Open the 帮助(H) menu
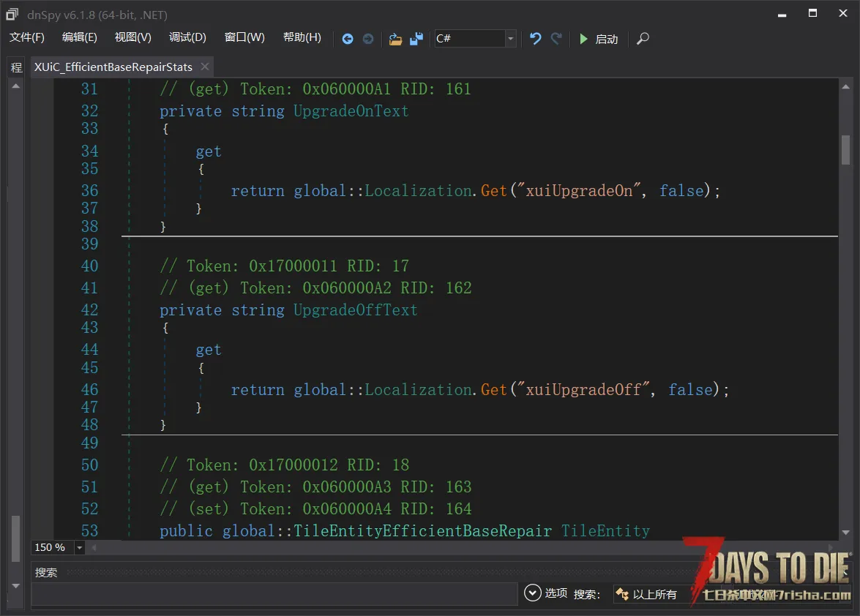The width and height of the screenshot is (860, 616). (302, 37)
